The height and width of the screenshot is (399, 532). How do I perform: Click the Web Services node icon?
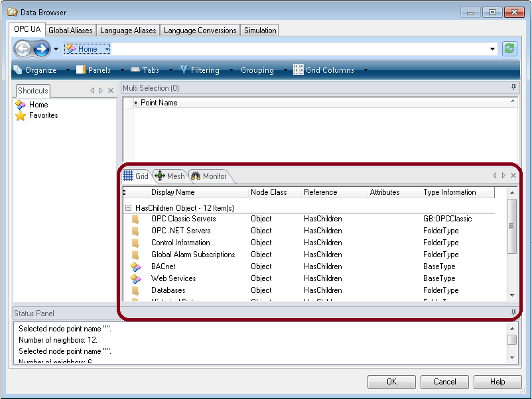tap(135, 278)
